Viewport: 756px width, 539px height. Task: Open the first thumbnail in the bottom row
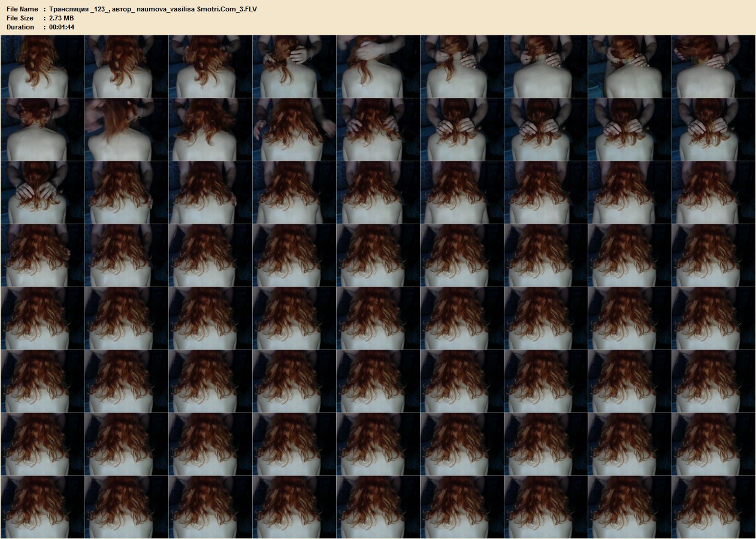tap(43, 507)
